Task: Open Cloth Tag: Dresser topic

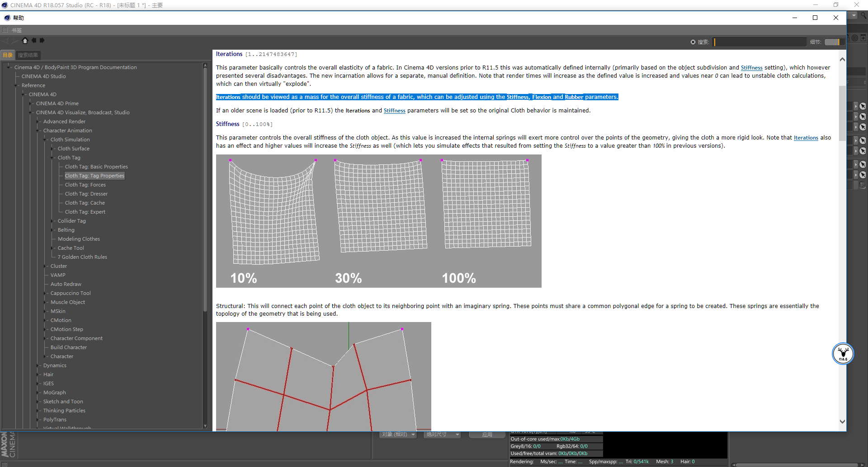Action: click(86, 194)
